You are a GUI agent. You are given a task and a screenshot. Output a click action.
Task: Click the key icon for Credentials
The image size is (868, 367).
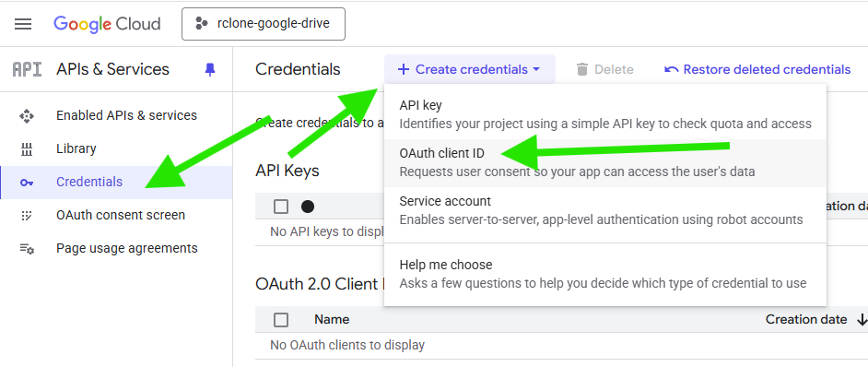[27, 183]
